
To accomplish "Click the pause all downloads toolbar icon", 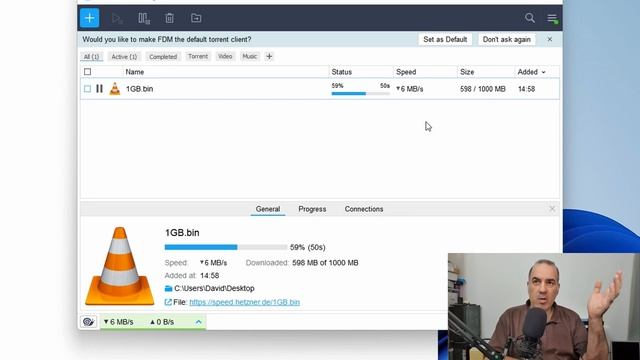I will (x=144, y=18).
